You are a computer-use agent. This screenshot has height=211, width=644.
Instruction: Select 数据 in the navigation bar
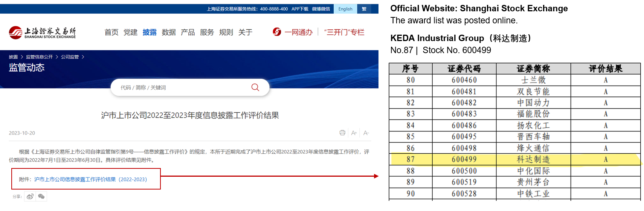pyautogui.click(x=169, y=32)
